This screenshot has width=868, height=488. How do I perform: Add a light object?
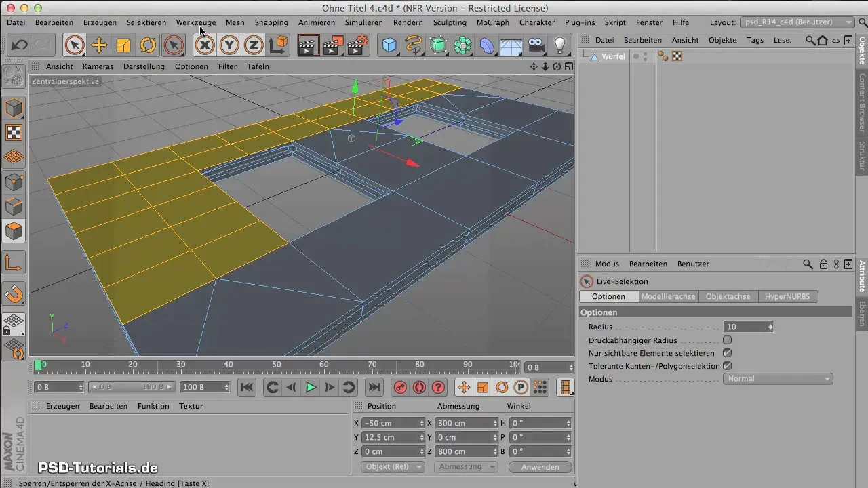560,45
